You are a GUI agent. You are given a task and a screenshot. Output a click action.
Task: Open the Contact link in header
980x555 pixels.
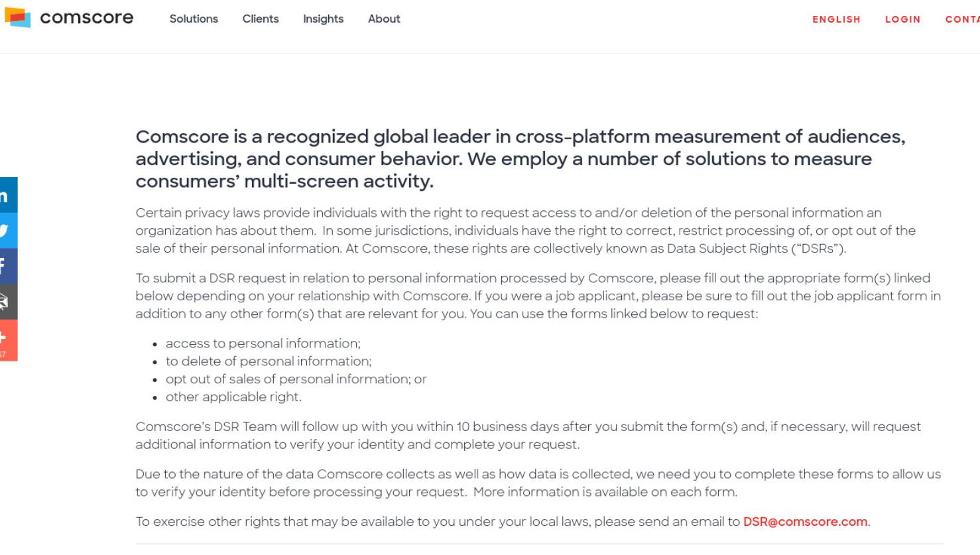[x=963, y=19]
